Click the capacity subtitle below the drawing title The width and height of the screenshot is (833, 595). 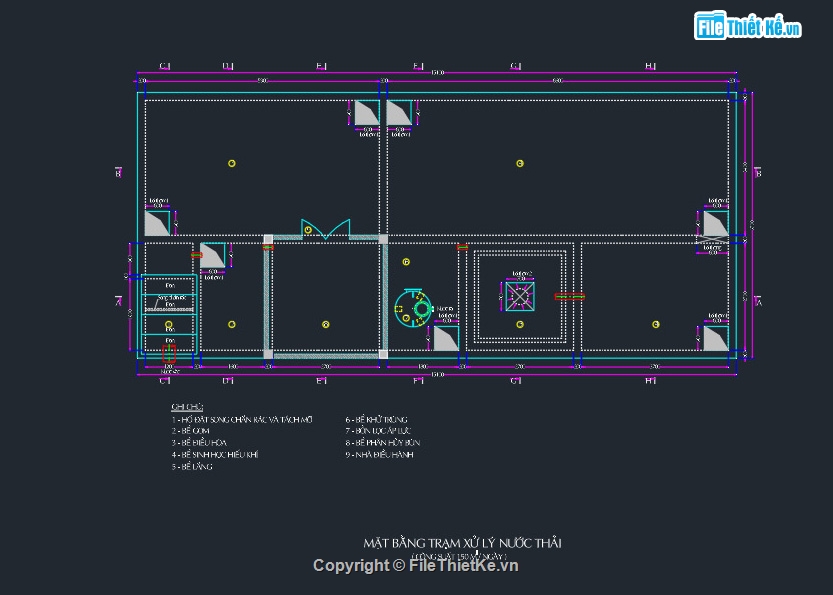click(x=461, y=555)
